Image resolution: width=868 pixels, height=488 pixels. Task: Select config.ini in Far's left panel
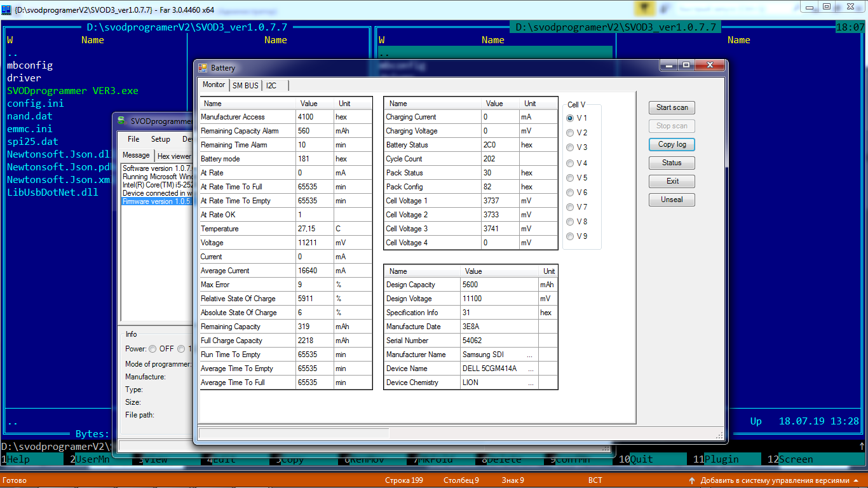click(36, 104)
